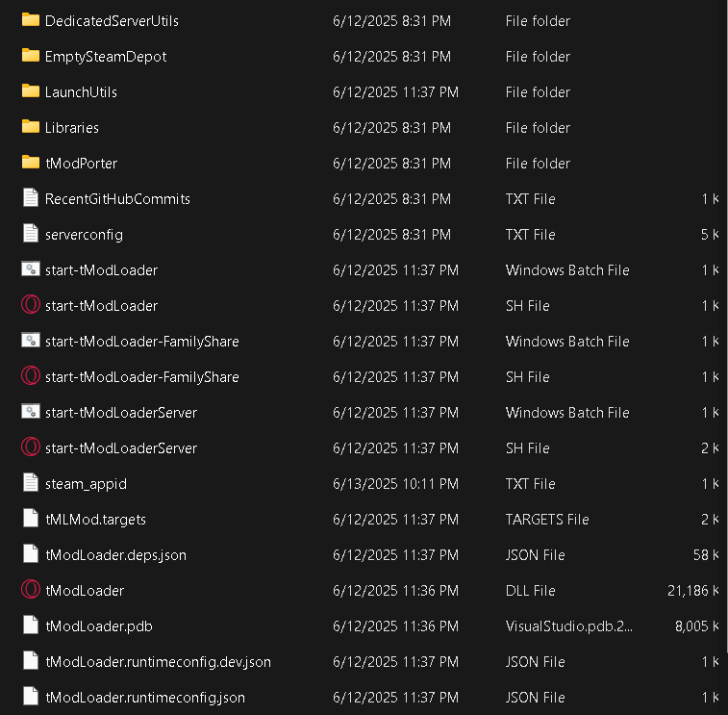The height and width of the screenshot is (715, 728).
Task: Click the Opera icon of tModLoader DLL file
Action: (x=31, y=590)
